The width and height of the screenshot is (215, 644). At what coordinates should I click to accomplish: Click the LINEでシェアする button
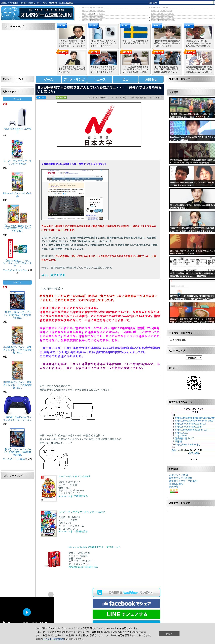coord(126,614)
